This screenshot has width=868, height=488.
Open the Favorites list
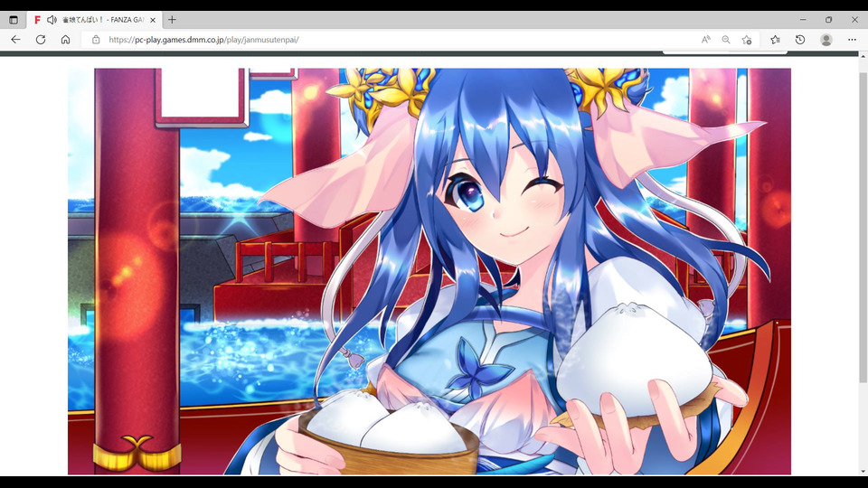[776, 40]
